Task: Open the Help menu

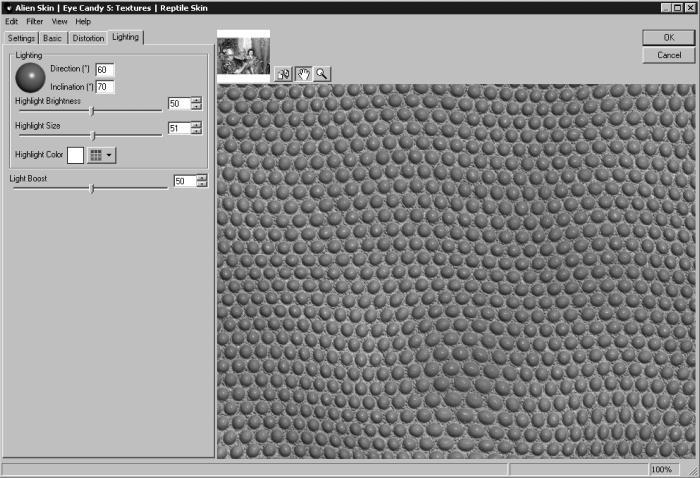Action: (x=83, y=21)
